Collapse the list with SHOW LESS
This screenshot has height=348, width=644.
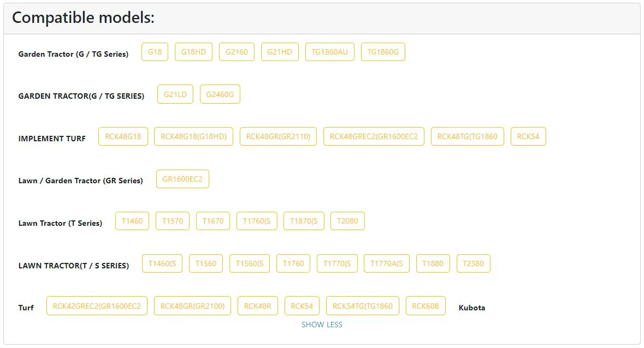[322, 325]
